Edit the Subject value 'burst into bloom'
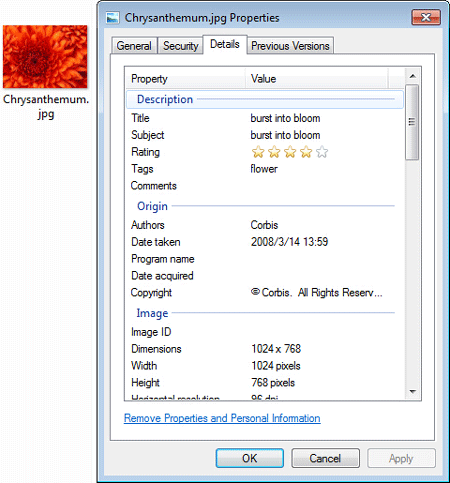The image size is (450, 483). (x=285, y=135)
